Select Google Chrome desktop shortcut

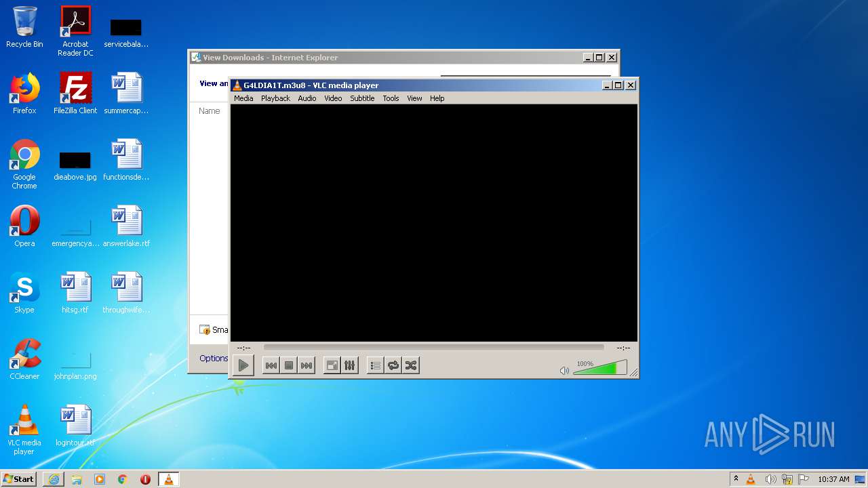pos(24,164)
